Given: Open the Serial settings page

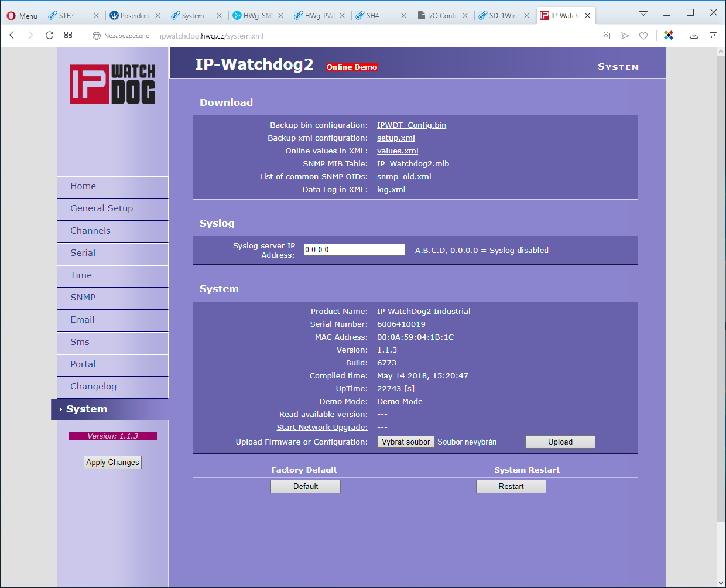Looking at the screenshot, I should click(x=112, y=253).
